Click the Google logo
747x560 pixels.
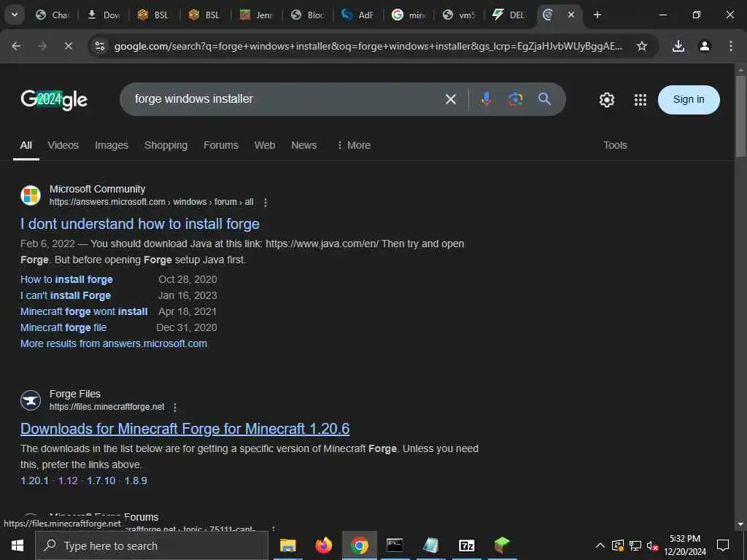point(54,99)
